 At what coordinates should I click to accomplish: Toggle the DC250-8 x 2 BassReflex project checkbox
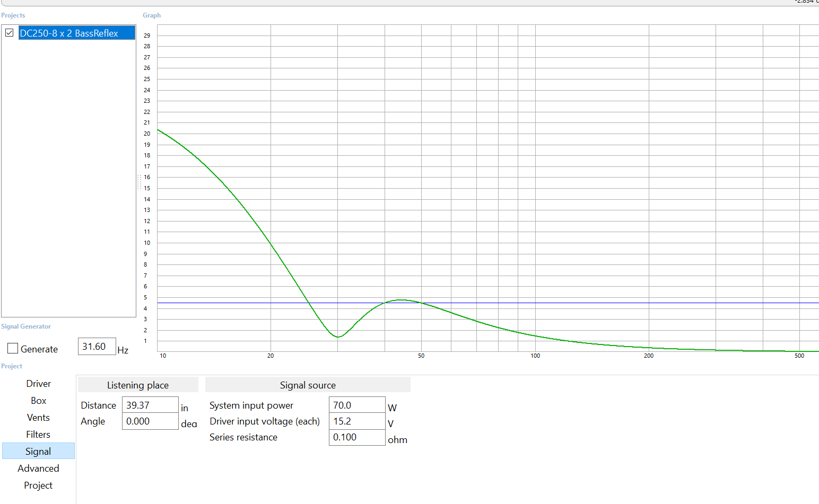tap(10, 33)
